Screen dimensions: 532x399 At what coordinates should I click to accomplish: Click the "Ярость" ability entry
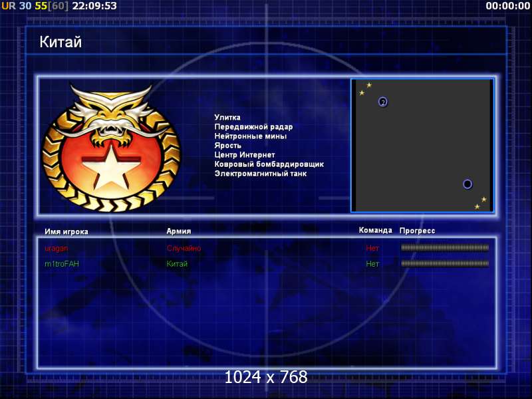point(227,146)
